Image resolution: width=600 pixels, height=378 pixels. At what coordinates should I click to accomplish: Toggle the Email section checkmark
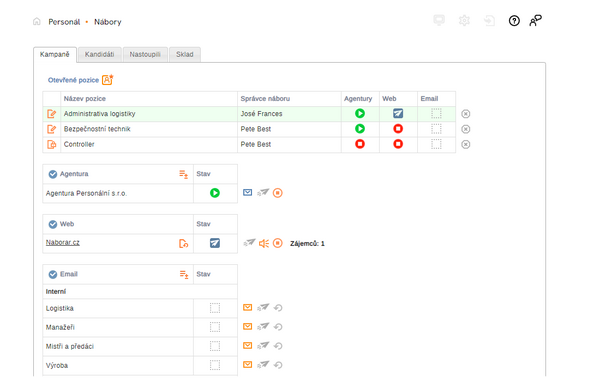[53, 274]
